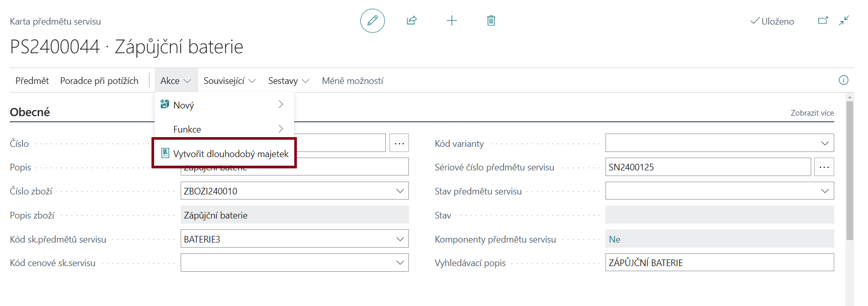
Task: Click the share icon
Action: (x=411, y=20)
